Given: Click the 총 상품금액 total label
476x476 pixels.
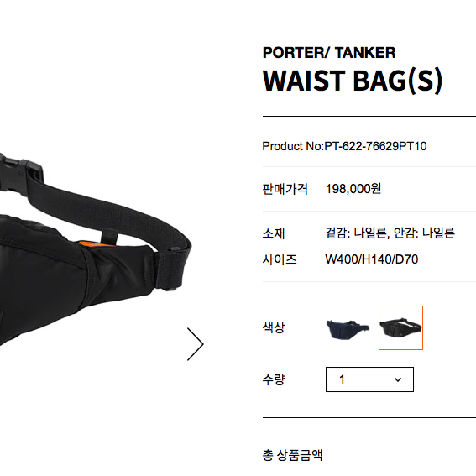Looking at the screenshot, I should coord(292,455).
